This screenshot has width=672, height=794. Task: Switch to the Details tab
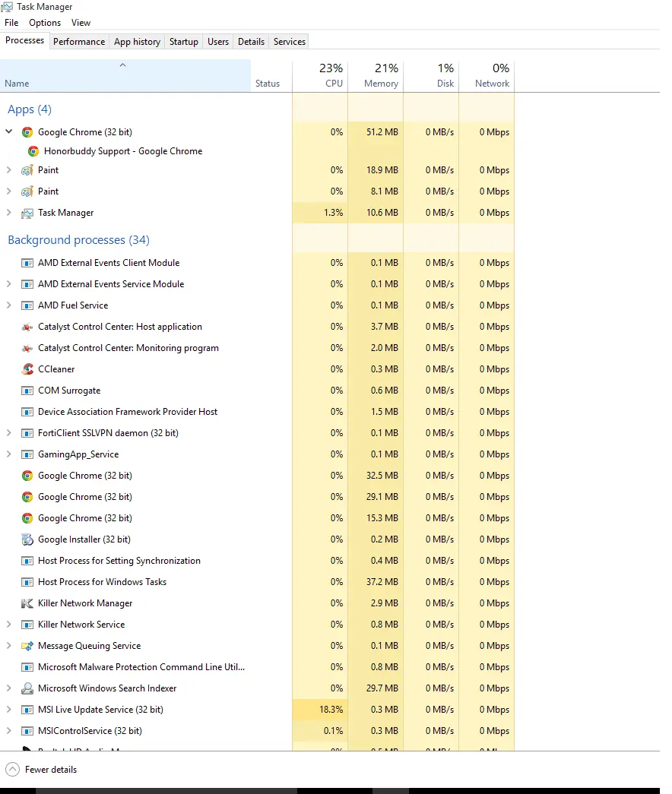251,42
